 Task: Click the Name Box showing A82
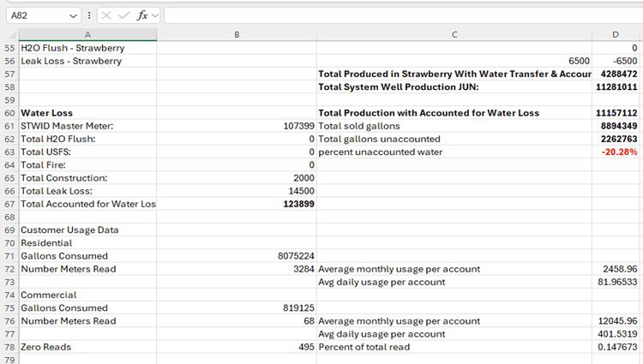click(x=34, y=15)
